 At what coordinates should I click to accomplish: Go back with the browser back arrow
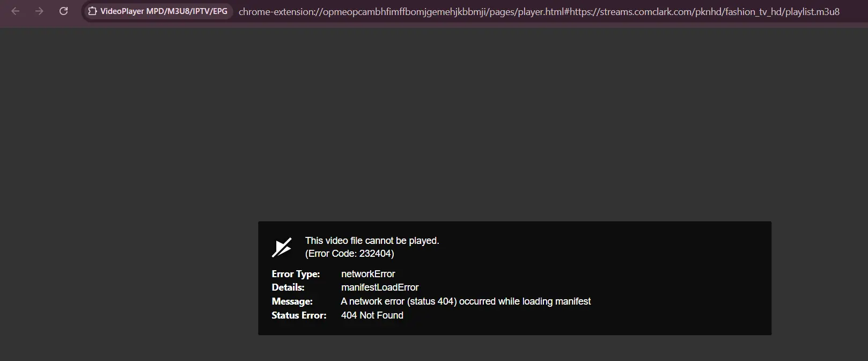(16, 11)
